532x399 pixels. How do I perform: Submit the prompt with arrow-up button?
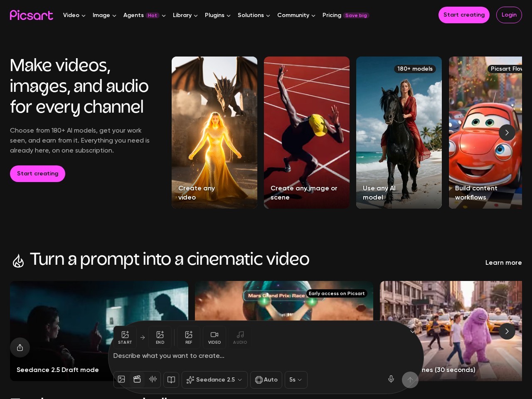(x=410, y=380)
